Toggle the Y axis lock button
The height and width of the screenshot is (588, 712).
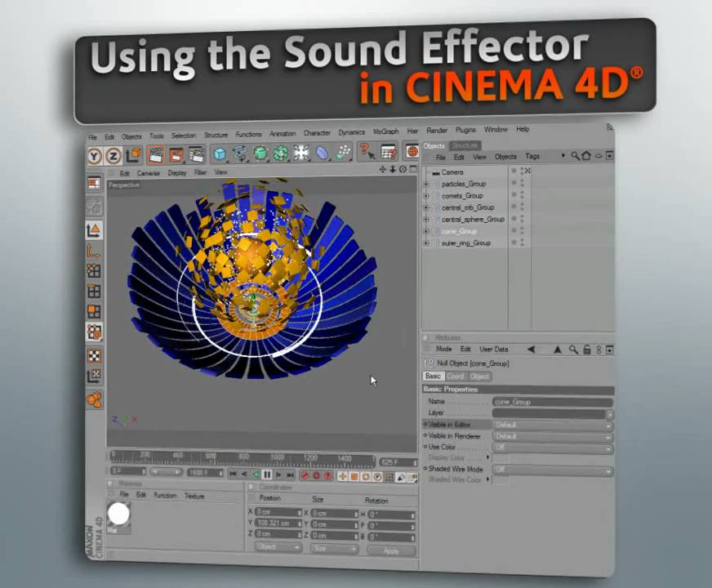click(x=94, y=157)
